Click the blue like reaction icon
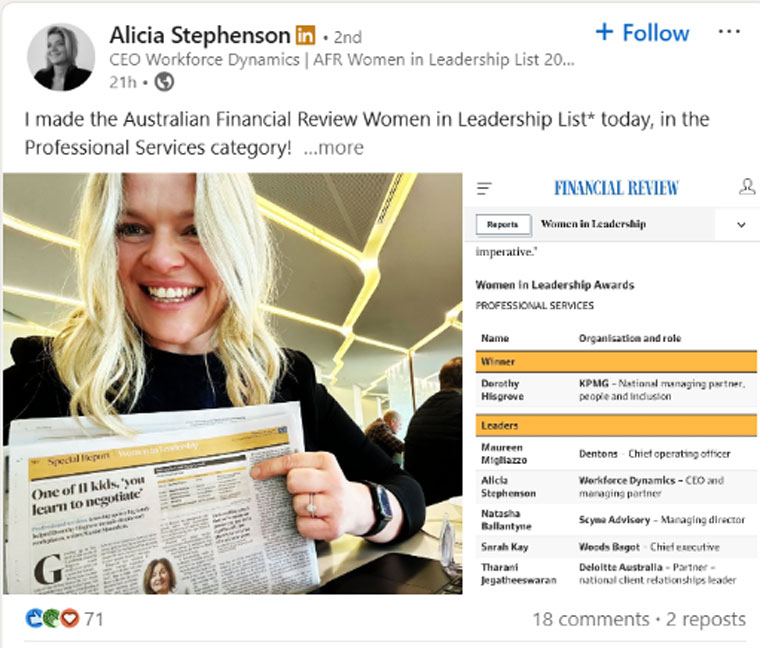The image size is (760, 648). pos(34,618)
